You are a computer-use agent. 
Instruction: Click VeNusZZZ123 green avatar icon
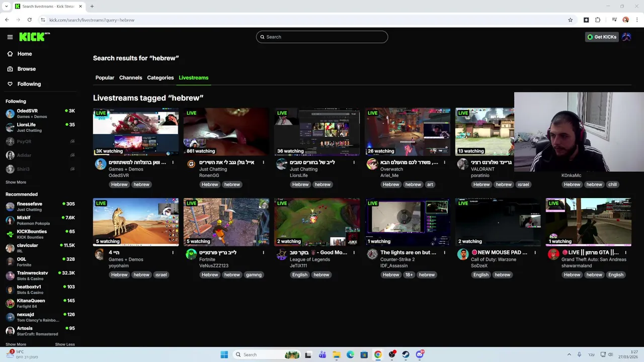coord(191,254)
